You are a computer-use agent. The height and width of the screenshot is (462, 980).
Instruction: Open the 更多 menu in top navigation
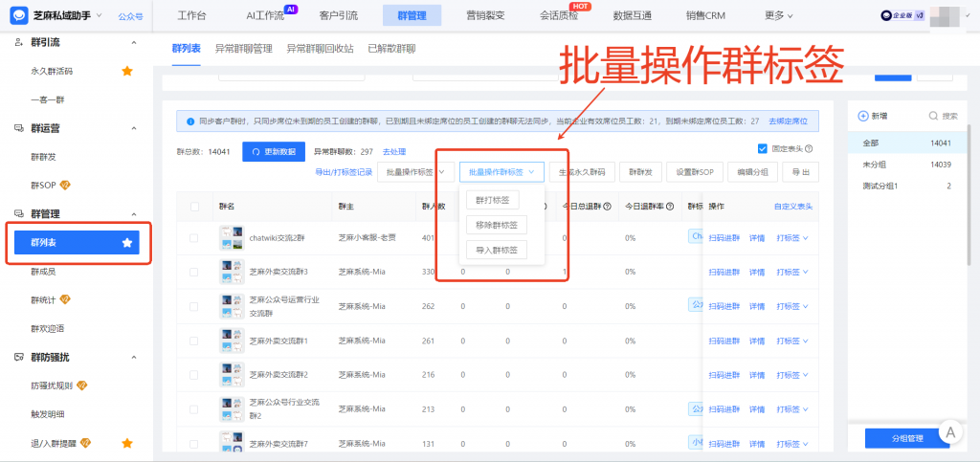[779, 15]
